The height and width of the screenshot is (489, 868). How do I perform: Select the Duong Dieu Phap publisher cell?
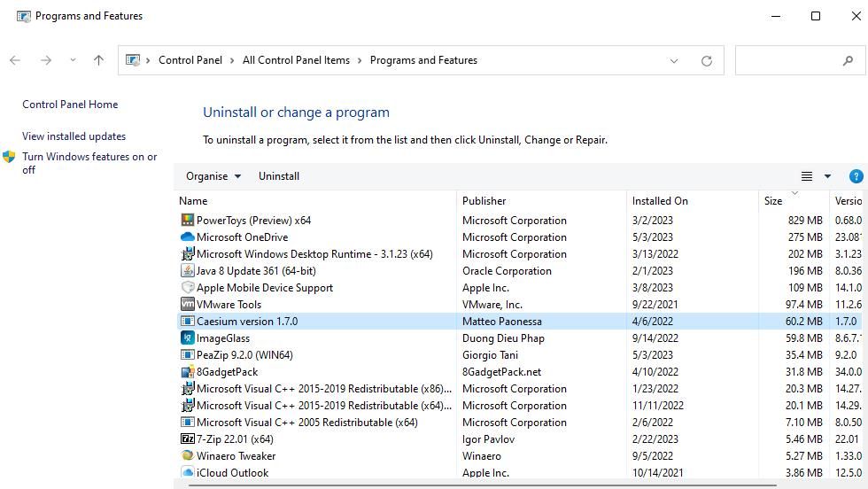(503, 338)
